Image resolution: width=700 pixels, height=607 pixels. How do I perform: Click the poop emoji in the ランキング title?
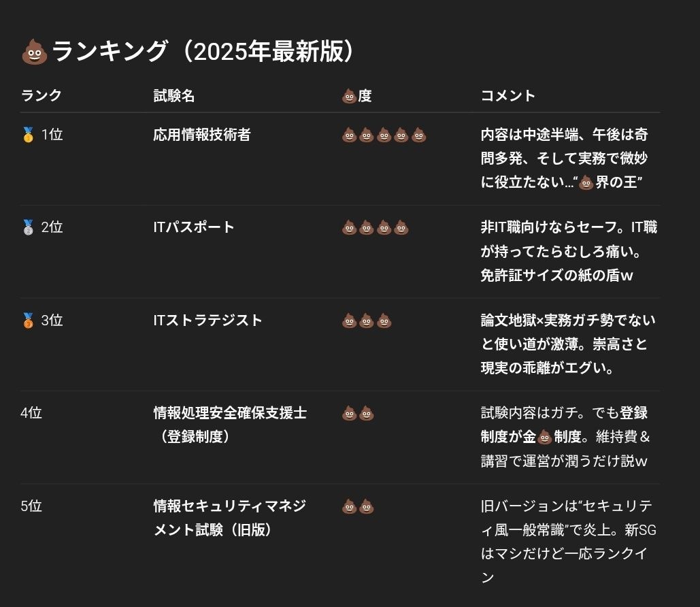pyautogui.click(x=35, y=52)
